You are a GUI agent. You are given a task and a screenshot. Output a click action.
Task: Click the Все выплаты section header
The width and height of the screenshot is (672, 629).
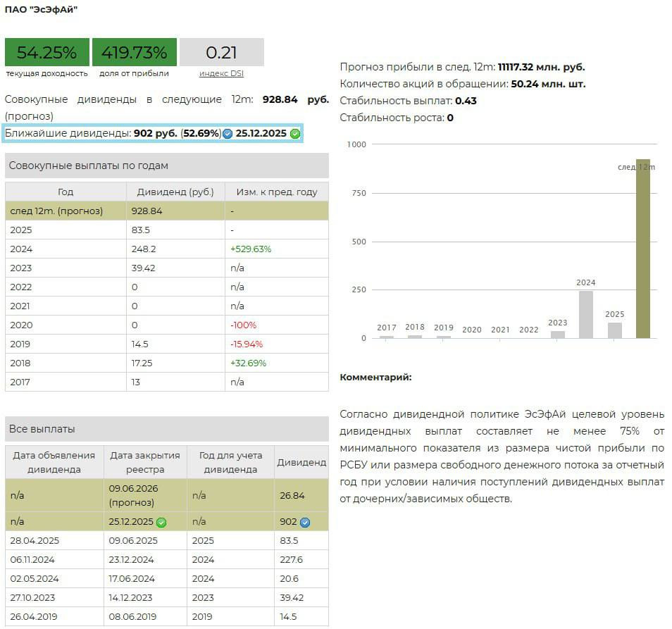coord(166,429)
